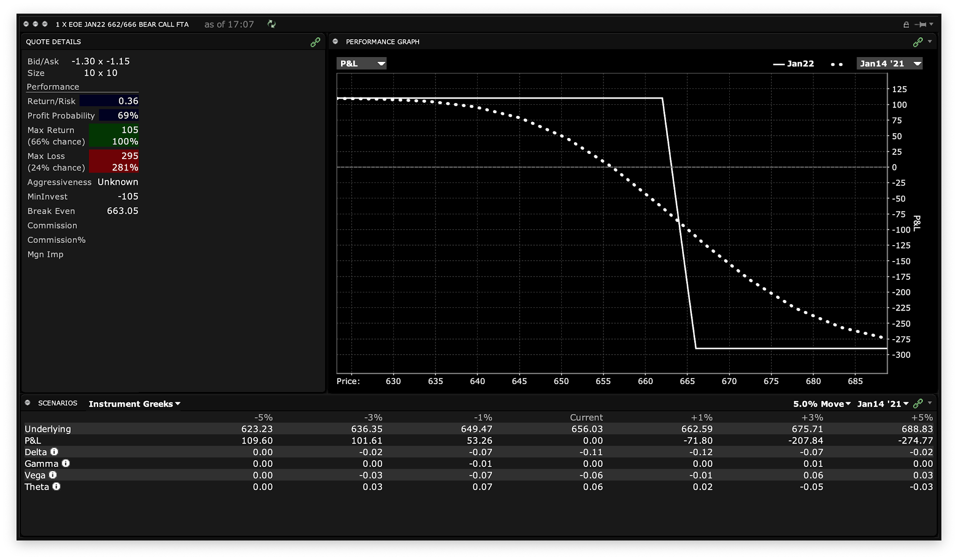The width and height of the screenshot is (958, 560).
Task: Open the Jan14 '21 graph date dropdown
Action: 889,63
